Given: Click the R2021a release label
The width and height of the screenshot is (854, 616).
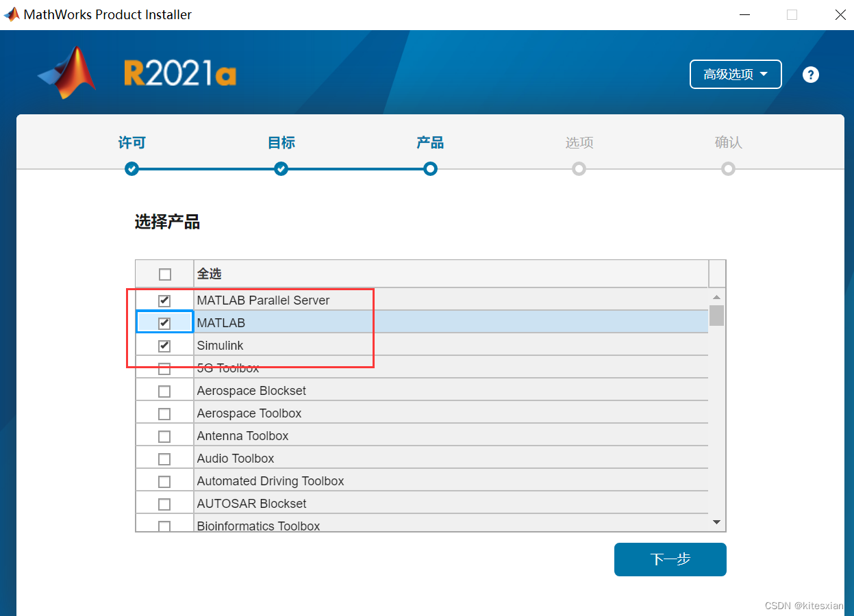Looking at the screenshot, I should [180, 73].
